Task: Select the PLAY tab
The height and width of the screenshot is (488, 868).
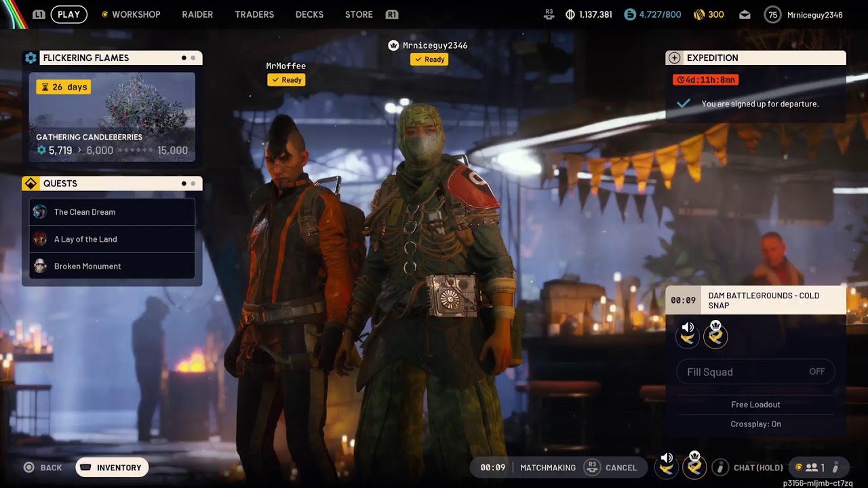Action: (x=68, y=14)
